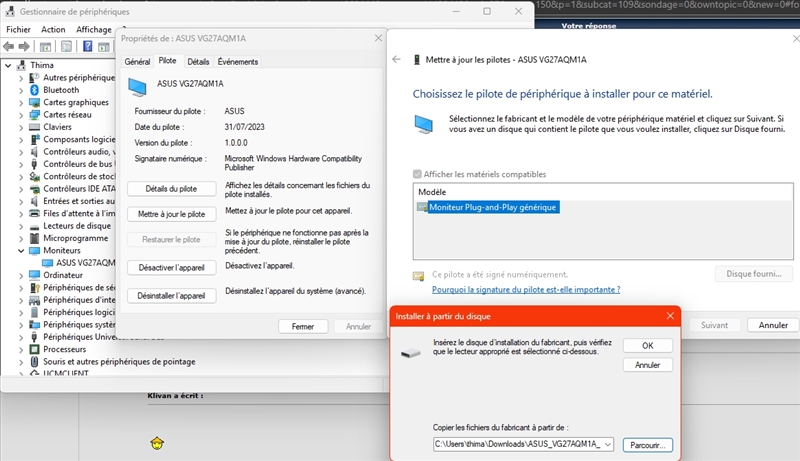Click the Microprogramme category icon
This screenshot has width=800, height=461.
(34, 238)
